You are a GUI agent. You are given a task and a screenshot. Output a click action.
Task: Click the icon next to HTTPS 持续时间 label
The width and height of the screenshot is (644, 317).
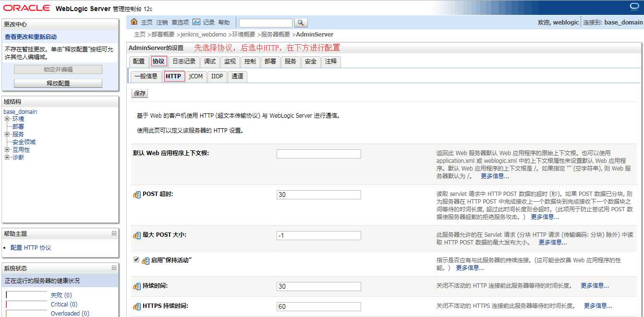(x=137, y=306)
